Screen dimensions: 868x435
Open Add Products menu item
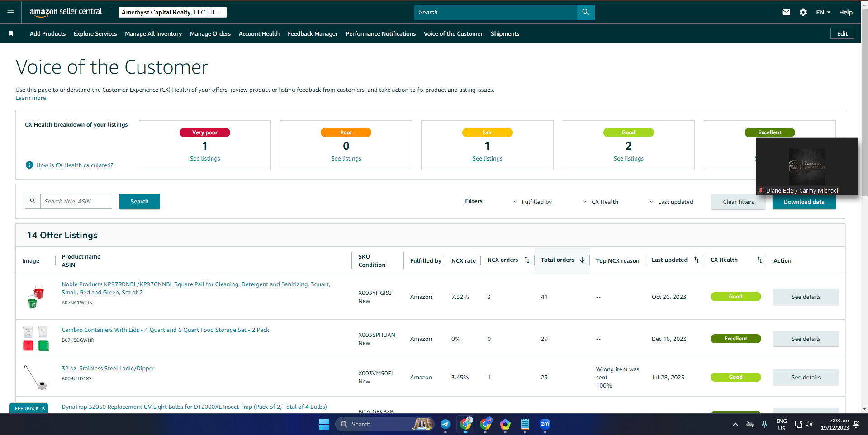[x=47, y=33]
